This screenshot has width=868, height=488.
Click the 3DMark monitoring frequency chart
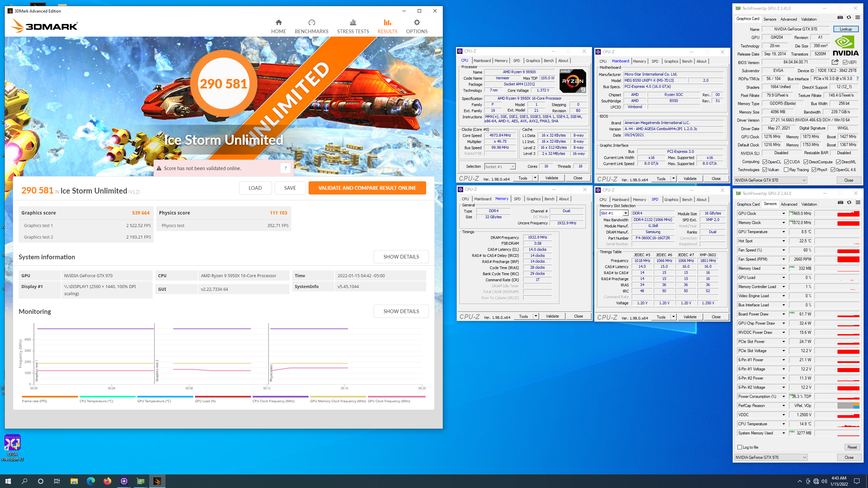pyautogui.click(x=228, y=354)
